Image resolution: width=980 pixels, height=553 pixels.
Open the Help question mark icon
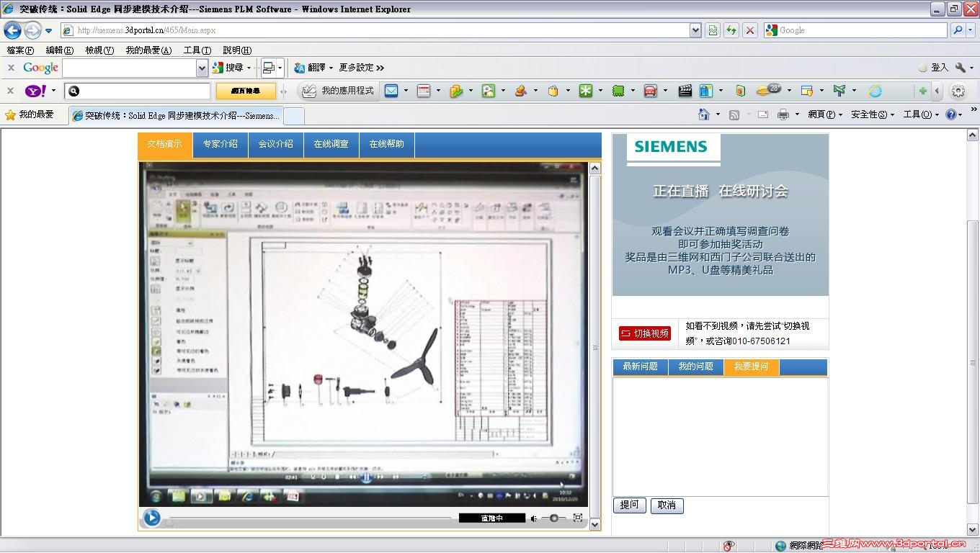pyautogui.click(x=950, y=114)
